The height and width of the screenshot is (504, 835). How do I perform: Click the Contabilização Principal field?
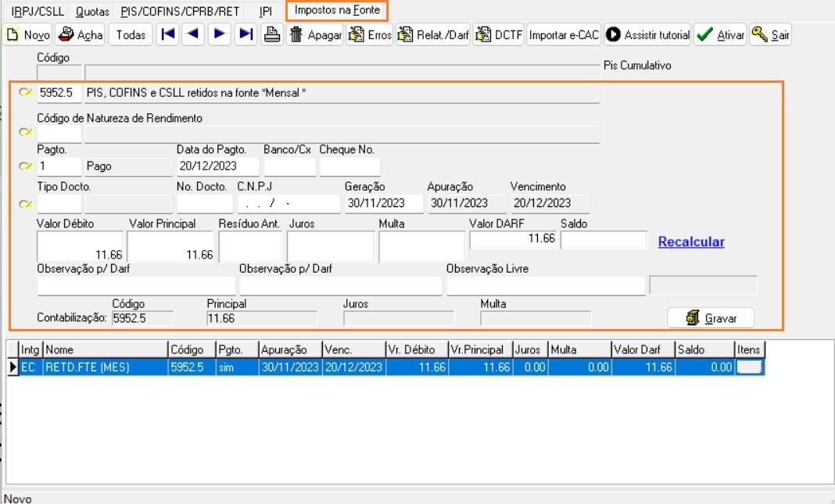(x=261, y=318)
